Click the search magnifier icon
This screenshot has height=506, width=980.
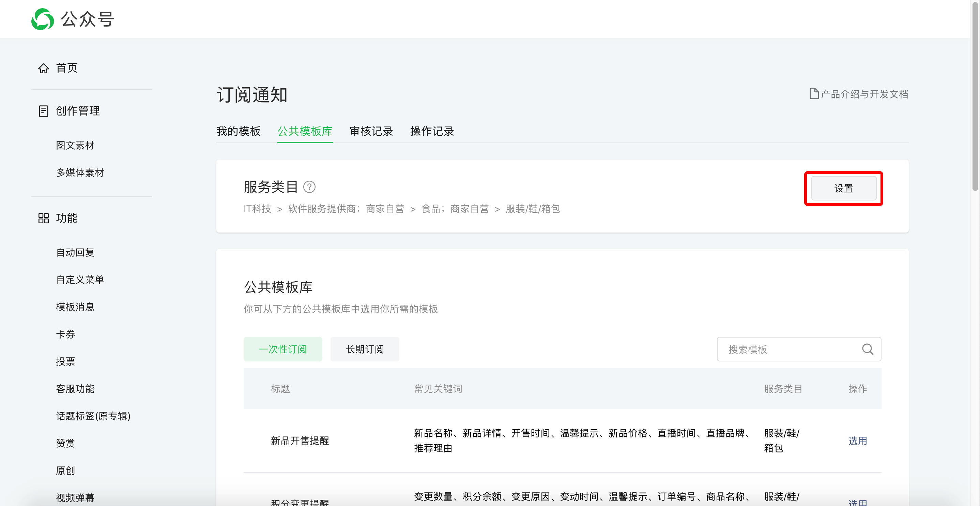coord(868,349)
